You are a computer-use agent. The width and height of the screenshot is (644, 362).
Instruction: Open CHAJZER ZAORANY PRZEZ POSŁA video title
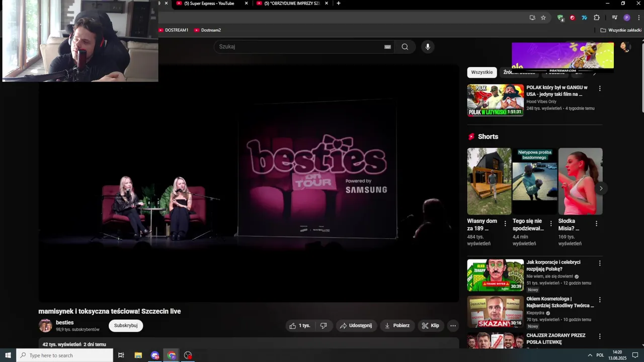(556, 339)
